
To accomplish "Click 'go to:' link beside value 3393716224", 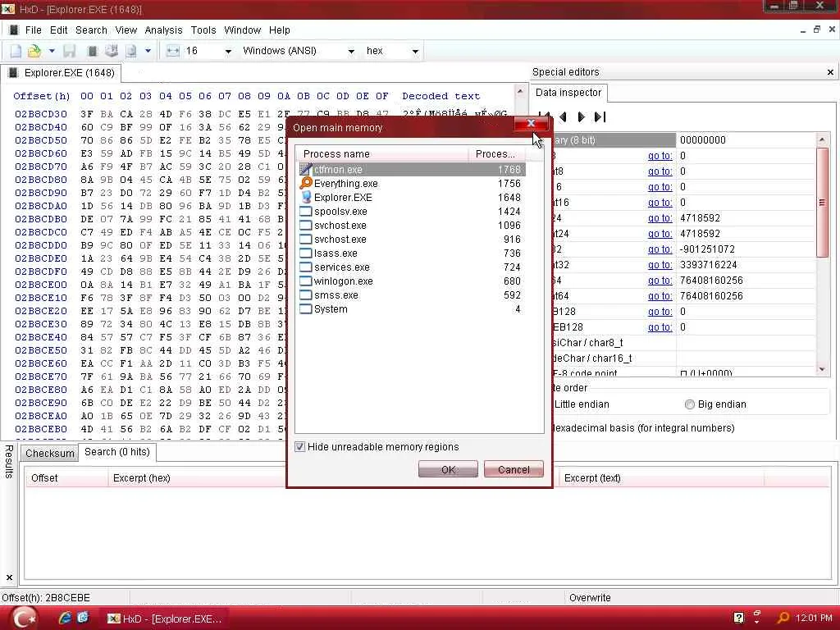I will (x=660, y=265).
